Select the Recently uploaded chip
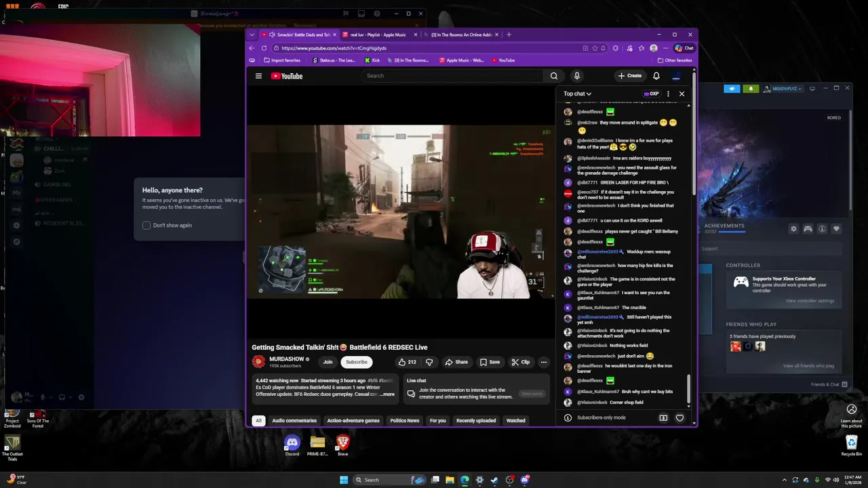 [x=476, y=420]
